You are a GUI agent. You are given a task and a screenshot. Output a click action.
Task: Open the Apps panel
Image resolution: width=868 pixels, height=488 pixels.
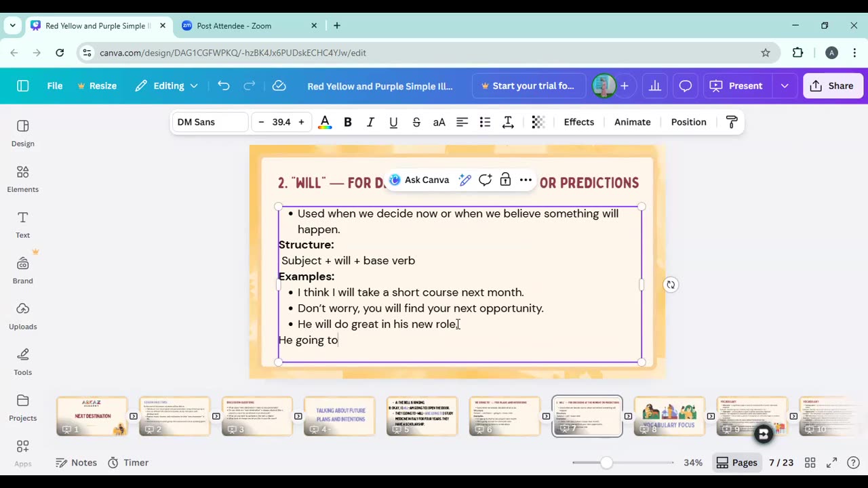pos(22,453)
